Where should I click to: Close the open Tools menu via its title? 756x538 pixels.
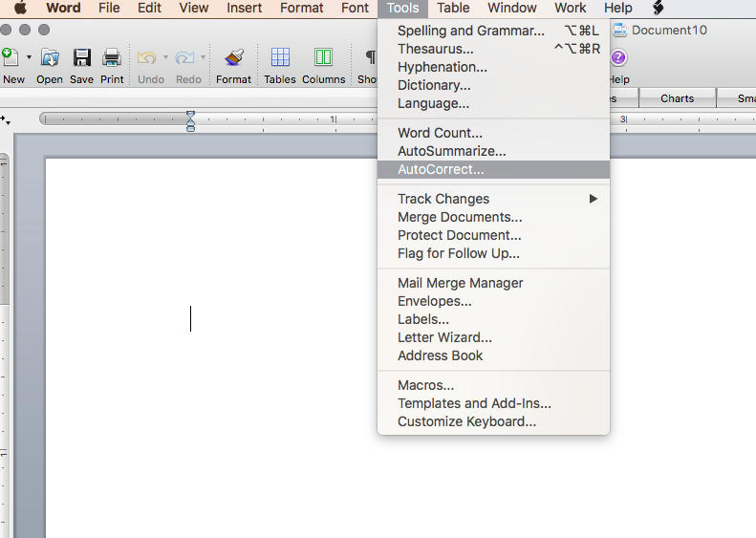point(402,8)
